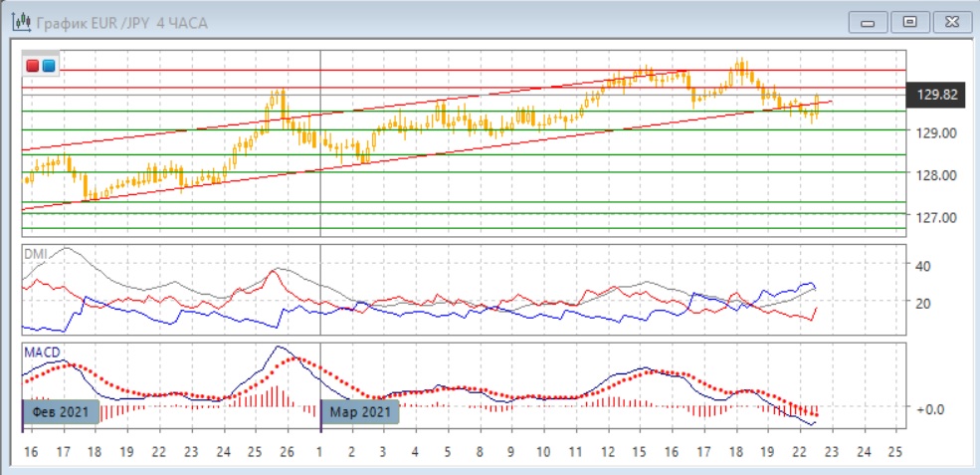The height and width of the screenshot is (475, 980).
Task: Minimize the EUR/JPY chart window
Action: pos(868,23)
